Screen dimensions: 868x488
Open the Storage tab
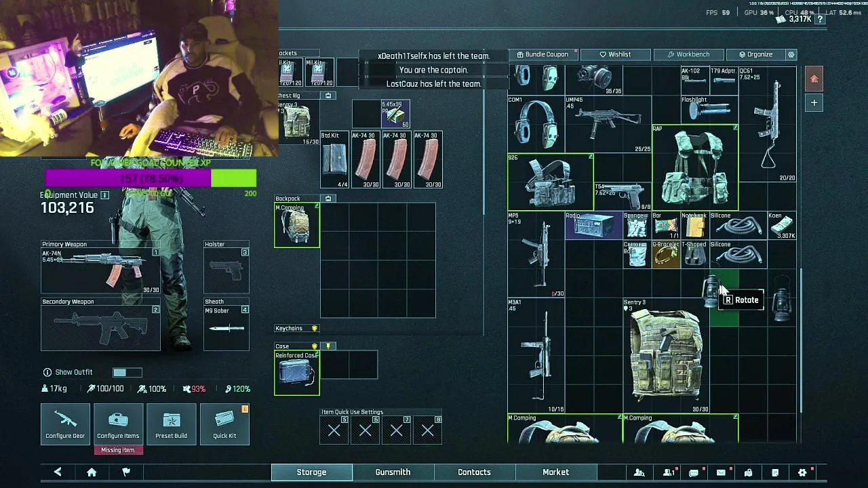pos(312,472)
